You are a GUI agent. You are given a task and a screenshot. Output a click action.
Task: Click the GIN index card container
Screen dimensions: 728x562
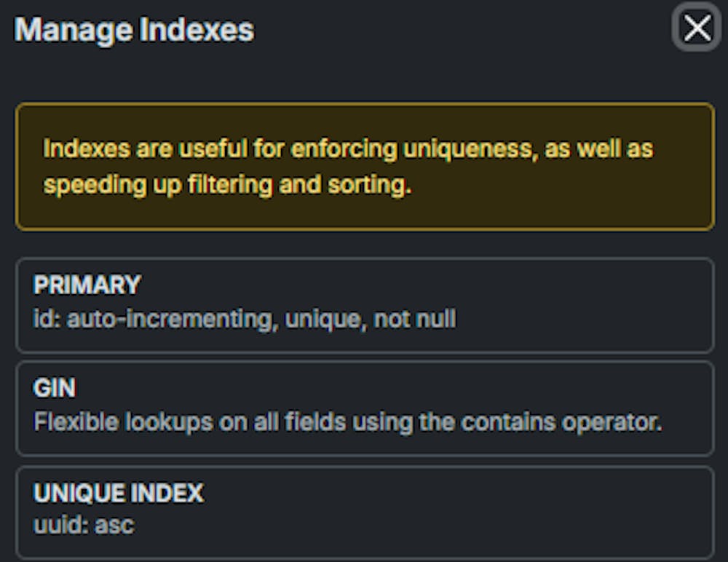click(x=364, y=405)
